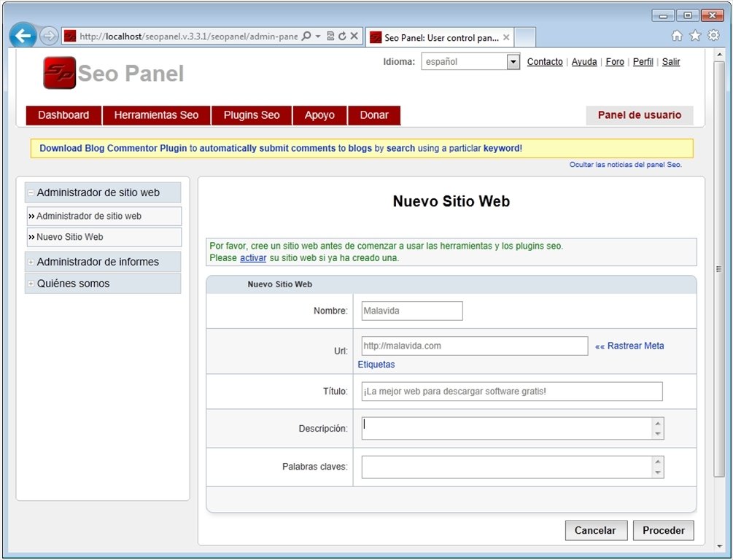Click the Download Blog Commentor Plugin news link
733x560 pixels.
click(281, 148)
